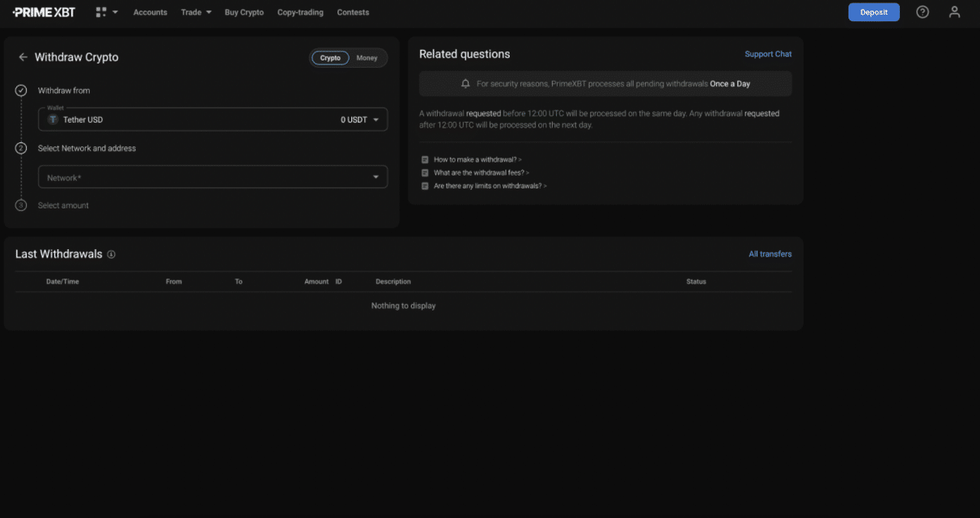Click the 'Nothing to display' message
This screenshot has width=980, height=518.
(403, 306)
